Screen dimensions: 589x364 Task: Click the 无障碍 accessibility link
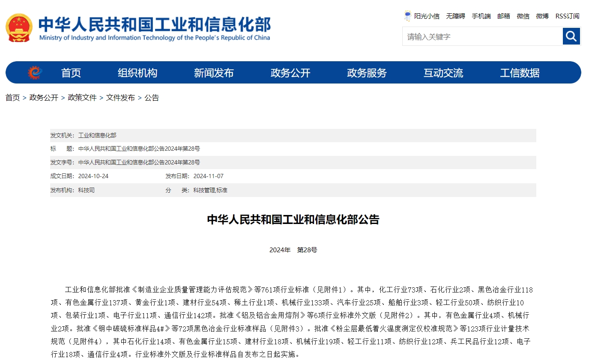click(455, 16)
